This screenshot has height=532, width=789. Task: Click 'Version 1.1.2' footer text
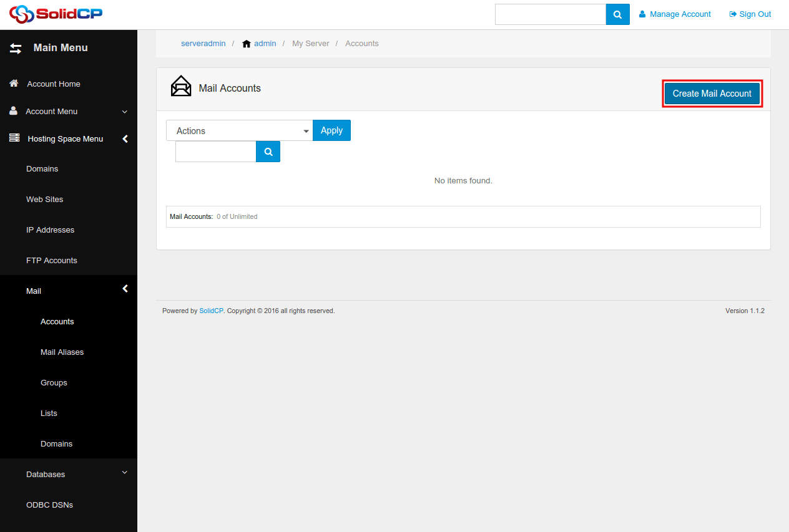pos(745,311)
